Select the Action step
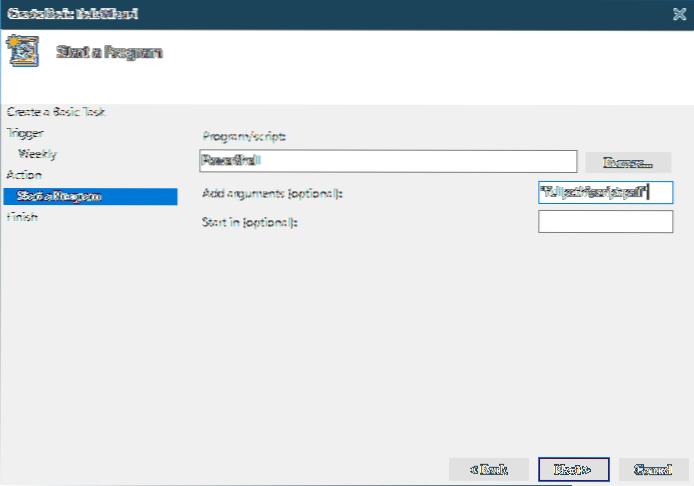The image size is (694, 486). tap(24, 175)
